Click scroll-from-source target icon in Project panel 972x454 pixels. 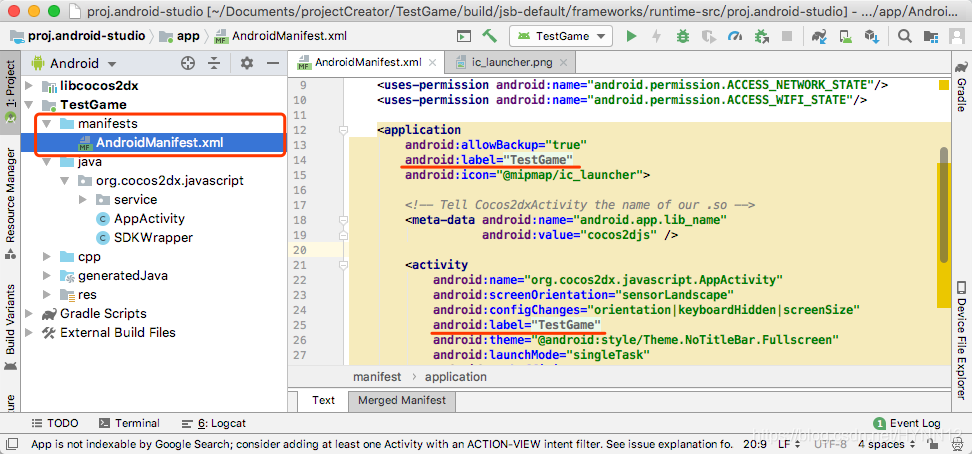click(x=188, y=63)
